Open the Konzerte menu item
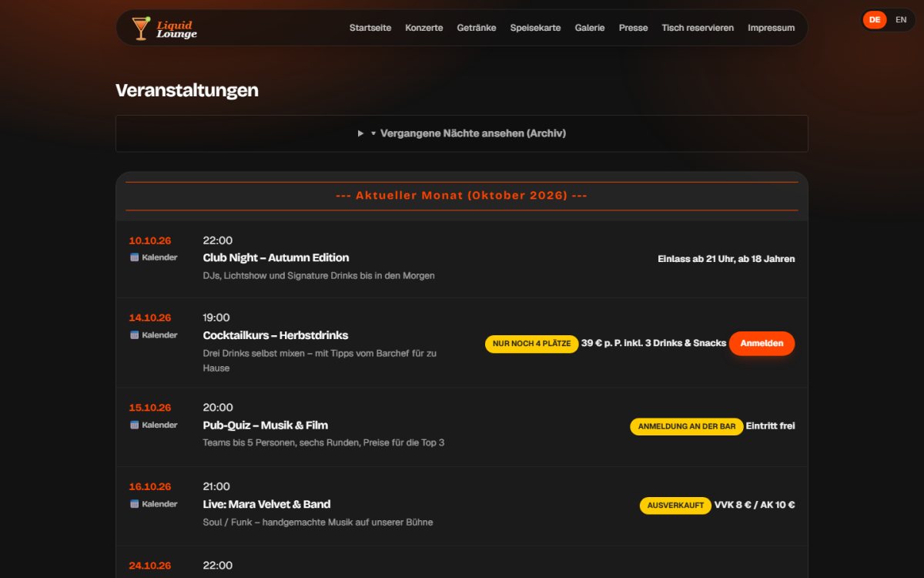924x578 pixels. click(424, 28)
